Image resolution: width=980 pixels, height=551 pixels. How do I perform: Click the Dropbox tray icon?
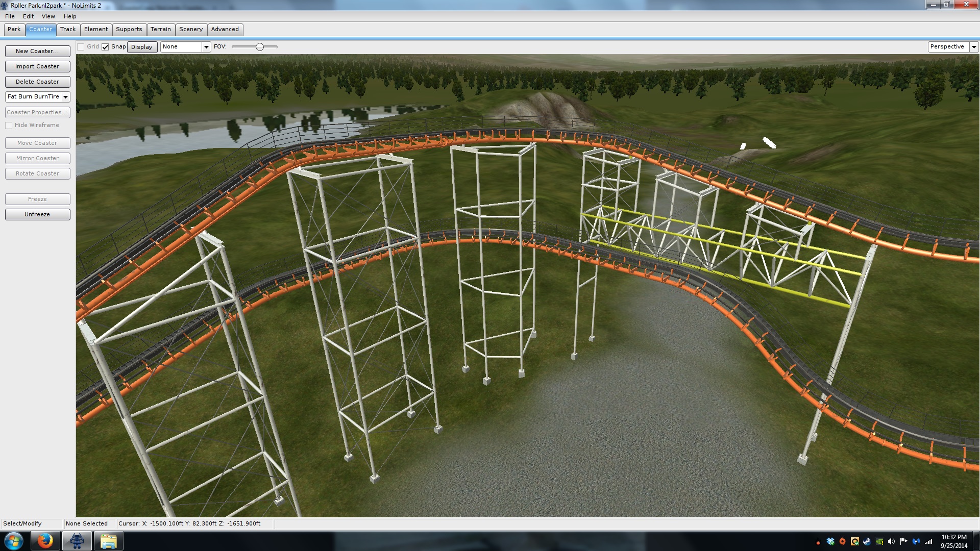pos(830,541)
